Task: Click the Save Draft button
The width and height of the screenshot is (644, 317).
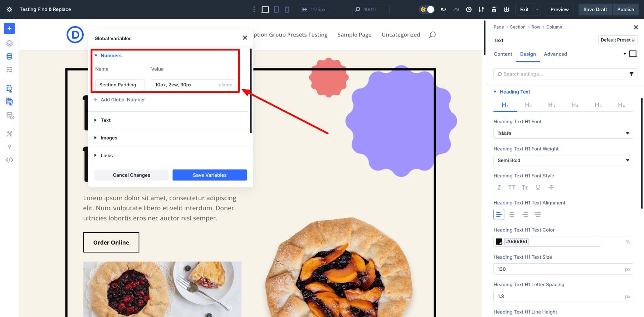Action: (x=595, y=9)
